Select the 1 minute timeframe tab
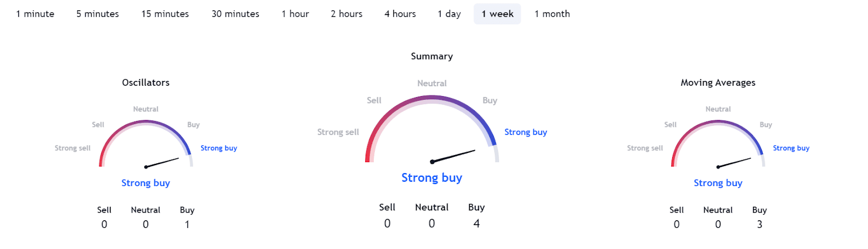This screenshot has height=249, width=868. (35, 14)
